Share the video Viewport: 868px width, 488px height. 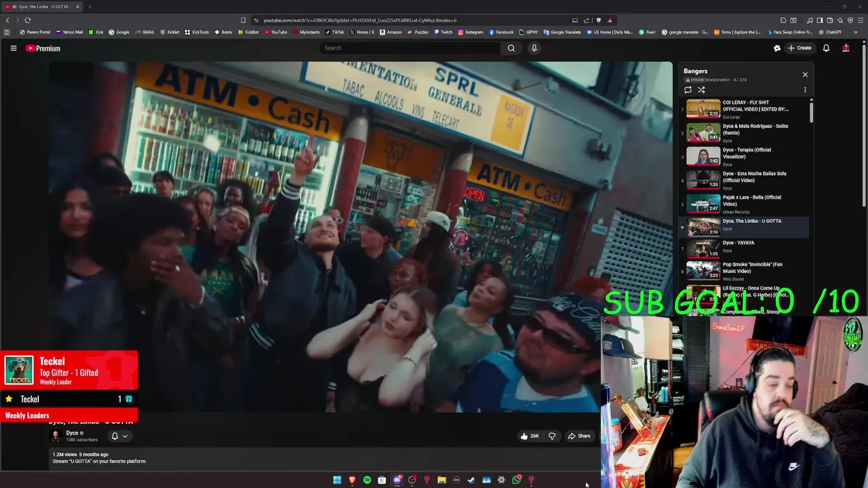579,436
